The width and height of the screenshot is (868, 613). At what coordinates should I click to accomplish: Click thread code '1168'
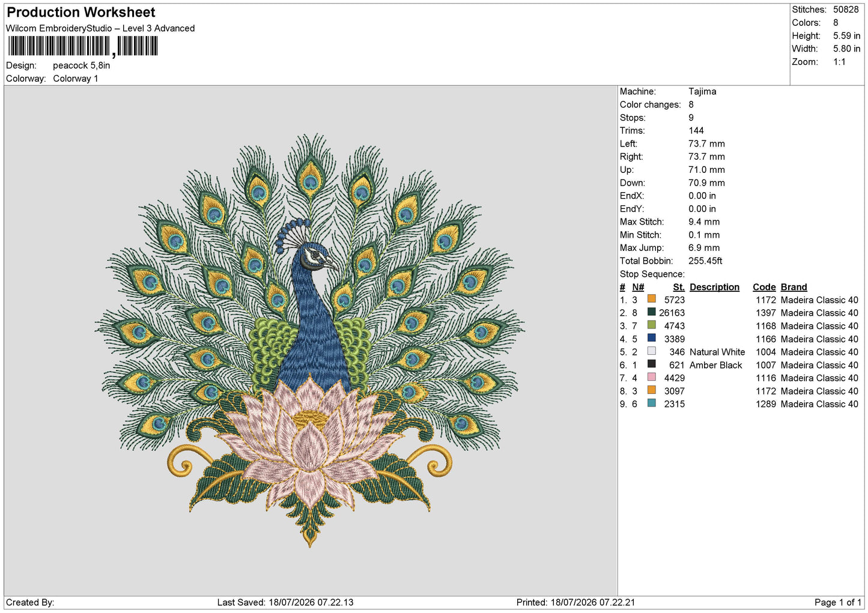(766, 326)
